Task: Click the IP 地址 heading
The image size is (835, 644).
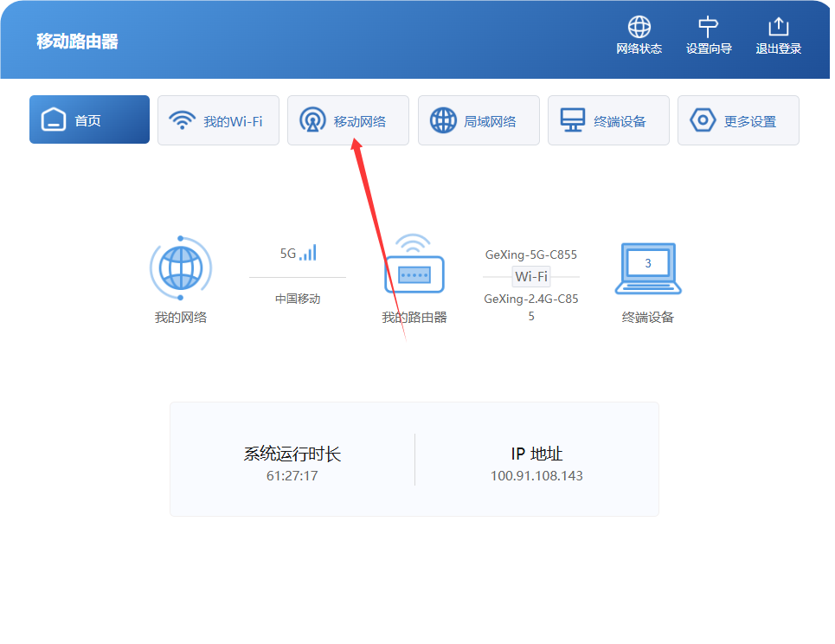Action: pyautogui.click(x=536, y=454)
